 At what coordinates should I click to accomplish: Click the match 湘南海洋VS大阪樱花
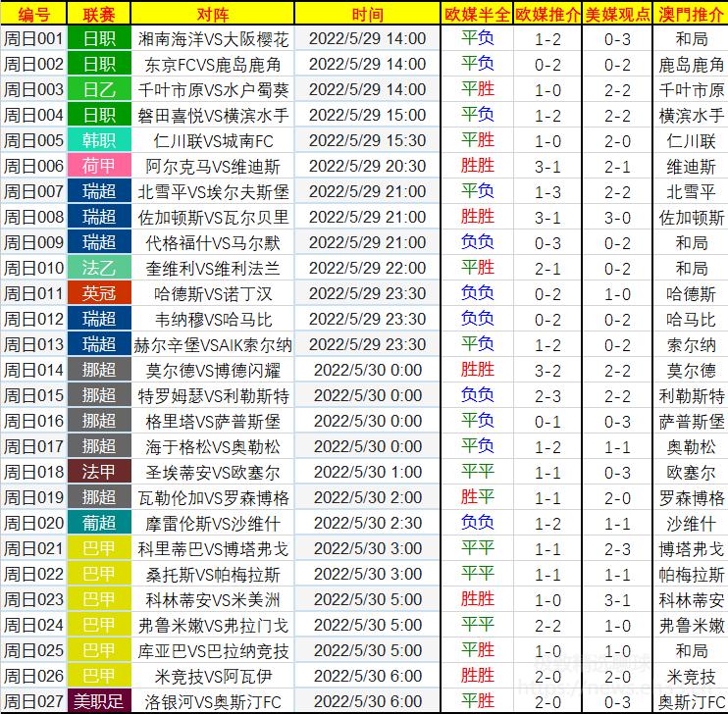click(x=213, y=39)
